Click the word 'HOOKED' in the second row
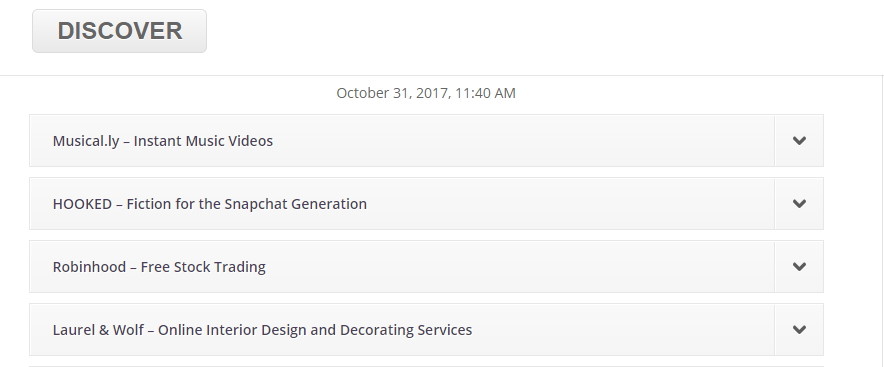The height and width of the screenshot is (367, 884). (x=82, y=204)
